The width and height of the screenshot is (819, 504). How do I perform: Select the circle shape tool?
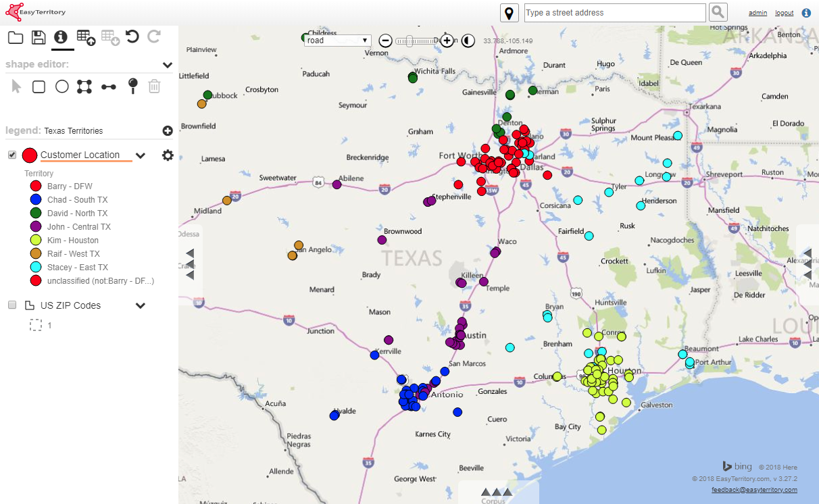click(62, 86)
